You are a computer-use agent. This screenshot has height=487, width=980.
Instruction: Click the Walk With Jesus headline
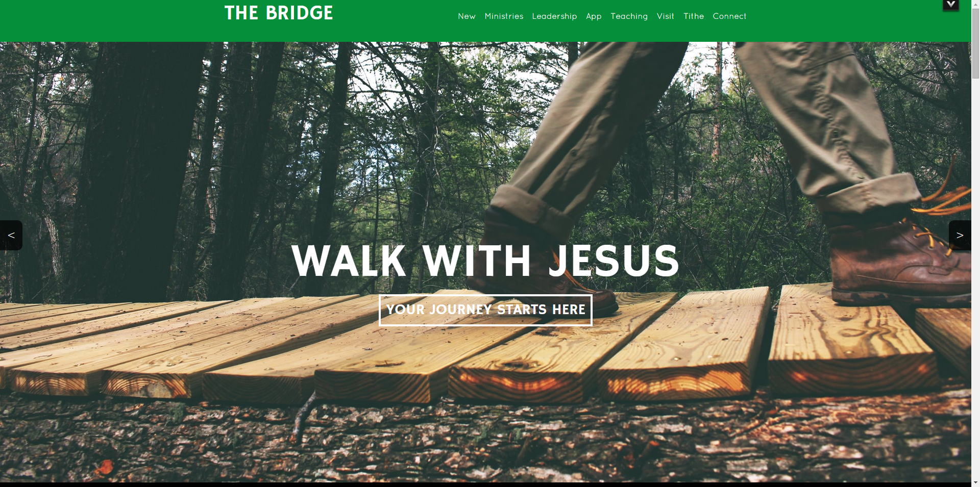coord(485,261)
